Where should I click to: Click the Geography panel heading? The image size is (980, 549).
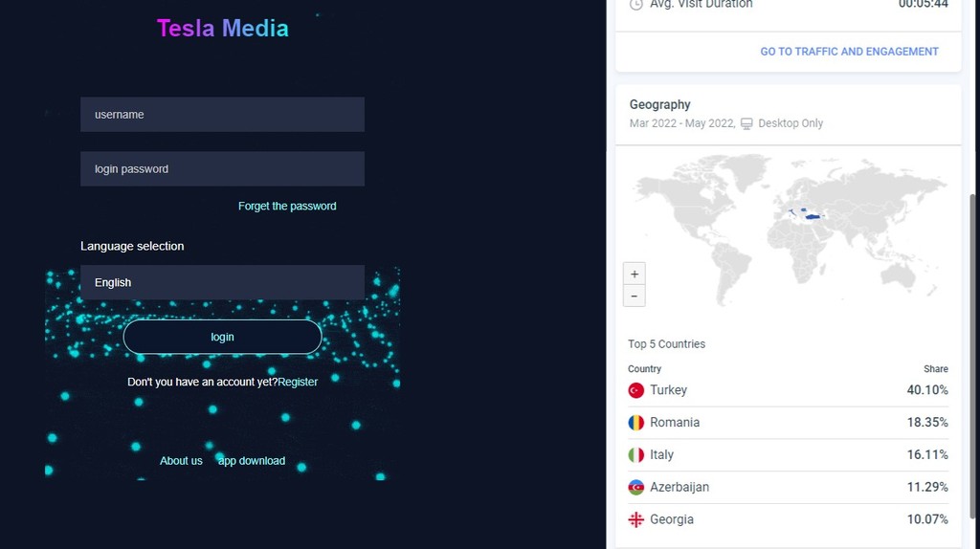660,105
